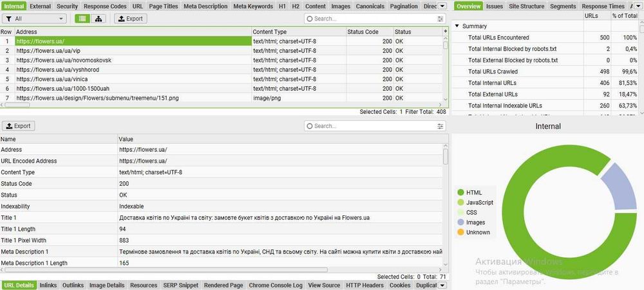644x290 pixels.
Task: Click the HTML legend color swatch
Action: coord(460,192)
